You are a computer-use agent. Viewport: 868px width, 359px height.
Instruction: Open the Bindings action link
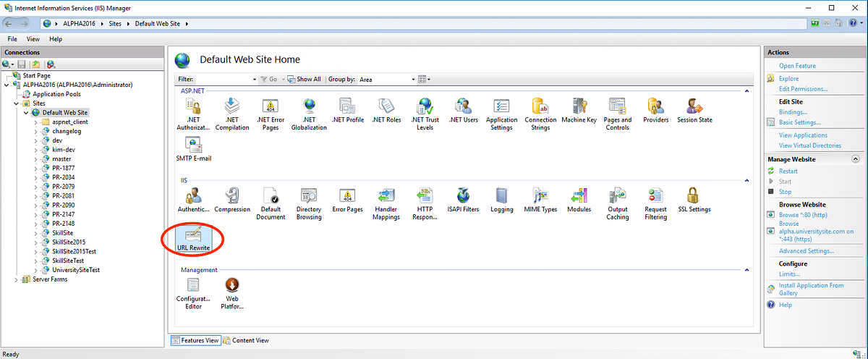(793, 112)
